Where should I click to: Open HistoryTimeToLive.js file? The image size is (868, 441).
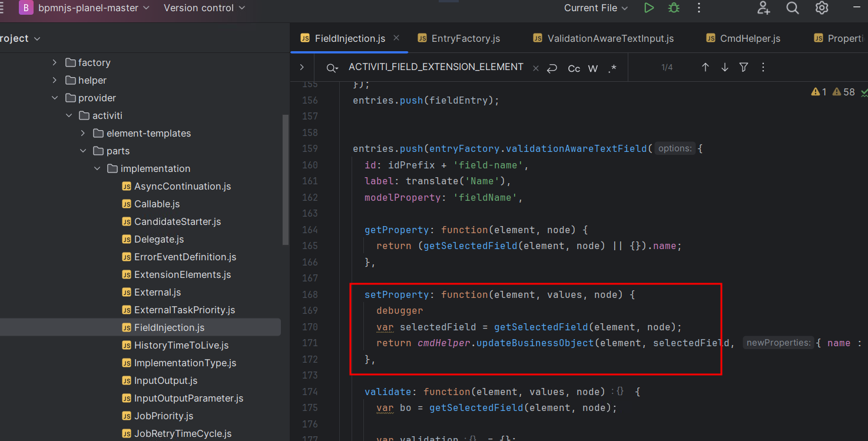click(175, 345)
